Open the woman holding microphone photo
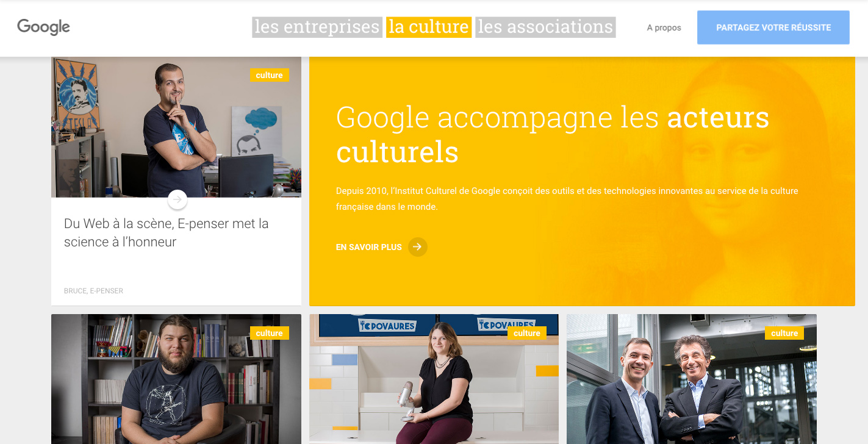Screen dimensions: 868x444 434,379
